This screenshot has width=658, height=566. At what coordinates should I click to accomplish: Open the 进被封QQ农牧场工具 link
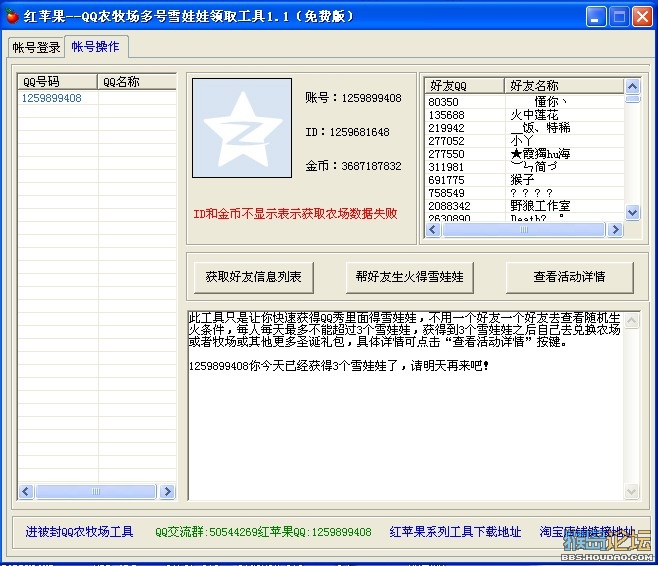[x=79, y=532]
